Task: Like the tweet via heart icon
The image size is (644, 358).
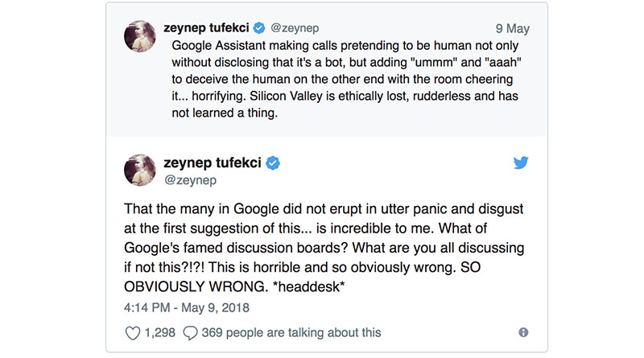Action: click(132, 333)
